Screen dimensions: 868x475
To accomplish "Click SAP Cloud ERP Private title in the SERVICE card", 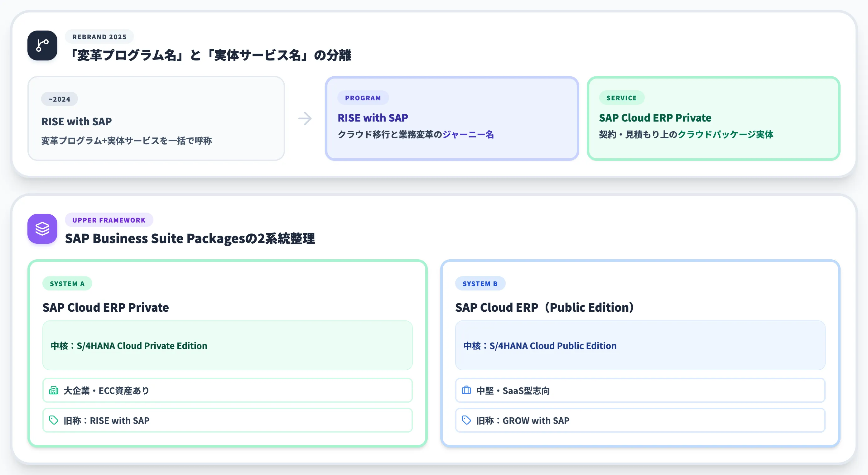I will tap(655, 118).
